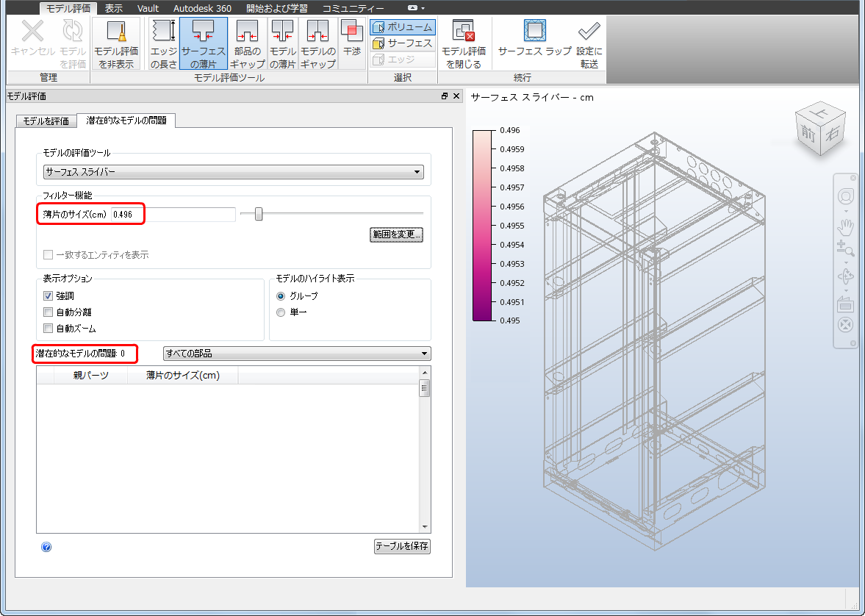This screenshot has width=865, height=616.
Task: Open the Autodesk 360 ribbon tab
Action: (x=202, y=8)
